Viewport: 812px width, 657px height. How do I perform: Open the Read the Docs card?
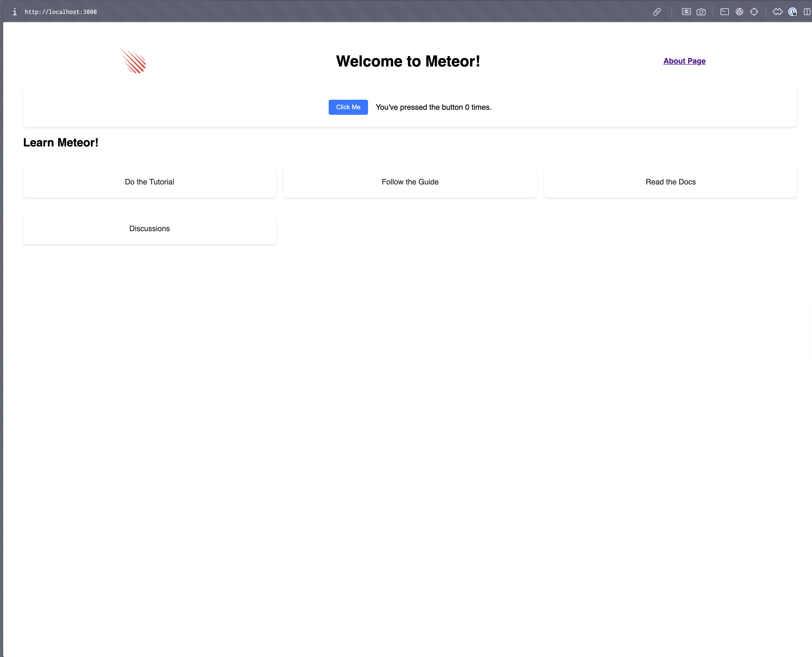(670, 182)
